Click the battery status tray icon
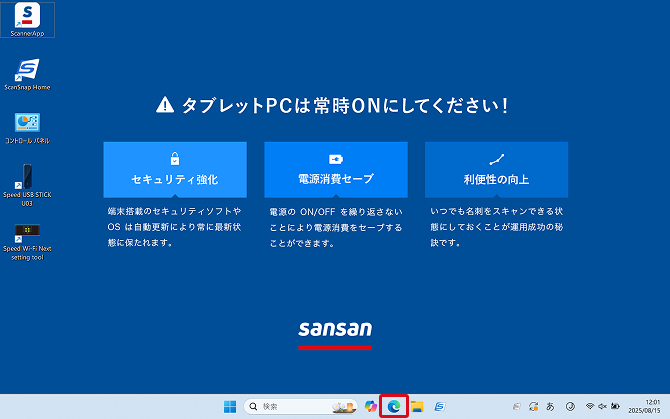The height and width of the screenshot is (419, 670). (x=615, y=406)
